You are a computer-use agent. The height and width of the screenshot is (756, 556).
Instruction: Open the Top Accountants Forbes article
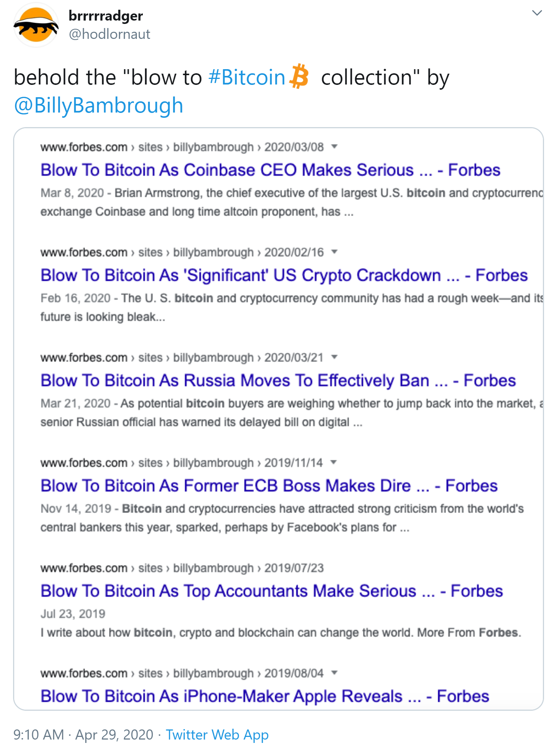pos(272,591)
